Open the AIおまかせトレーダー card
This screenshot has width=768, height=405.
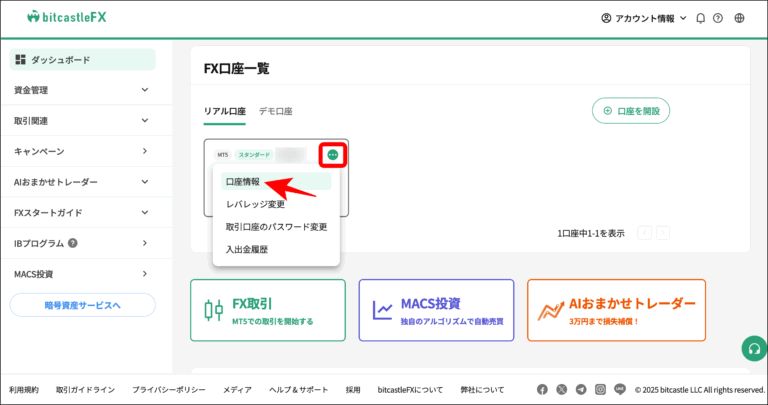[617, 310]
